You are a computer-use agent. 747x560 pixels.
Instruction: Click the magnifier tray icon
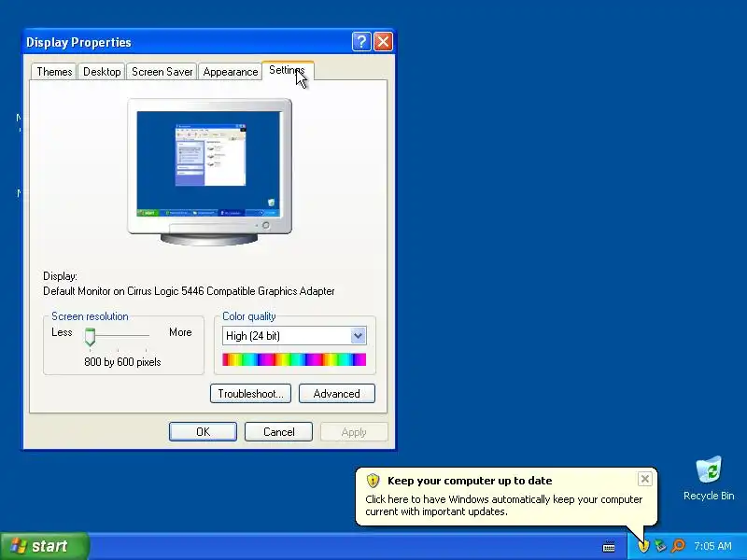(x=678, y=546)
